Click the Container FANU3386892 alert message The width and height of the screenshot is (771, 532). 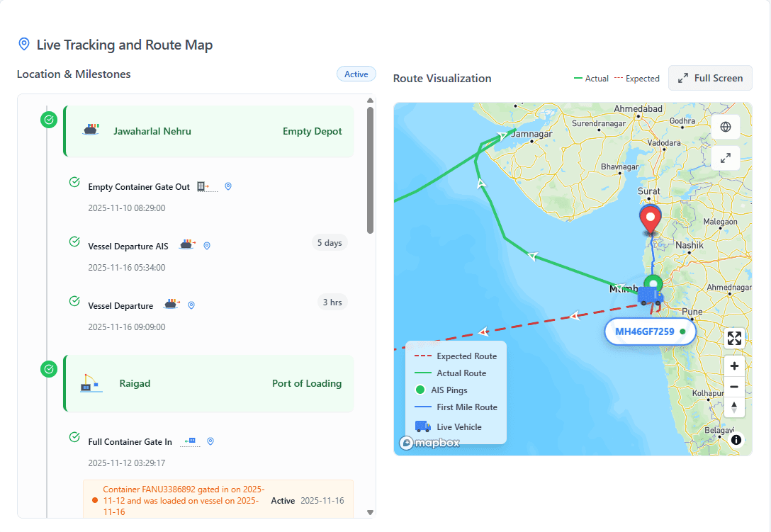[x=184, y=501]
